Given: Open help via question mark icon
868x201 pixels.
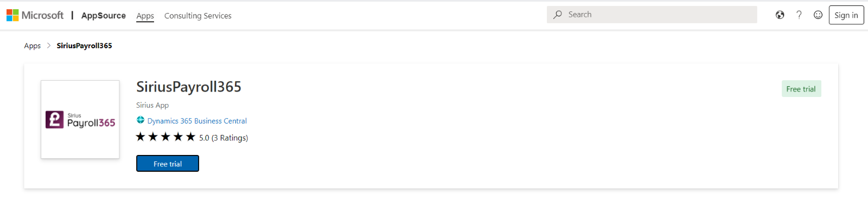Looking at the screenshot, I should [799, 15].
